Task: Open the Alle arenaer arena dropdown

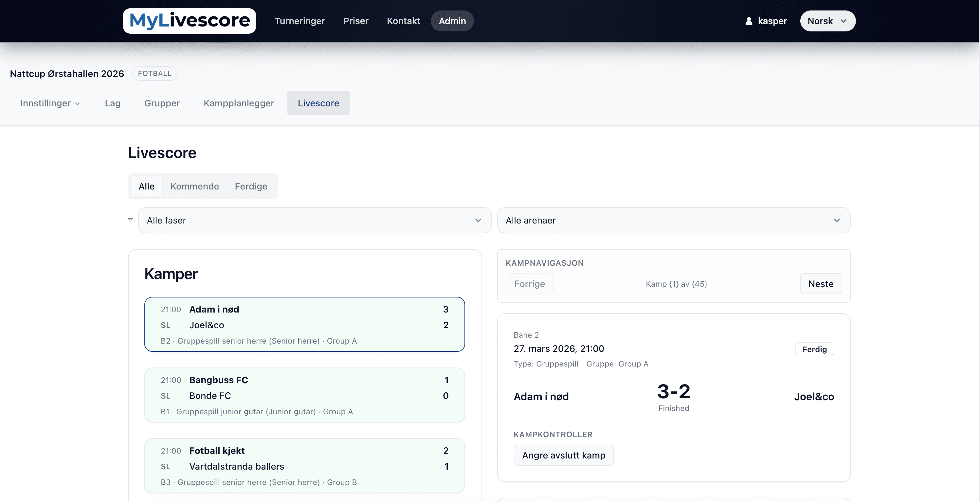Action: point(674,220)
